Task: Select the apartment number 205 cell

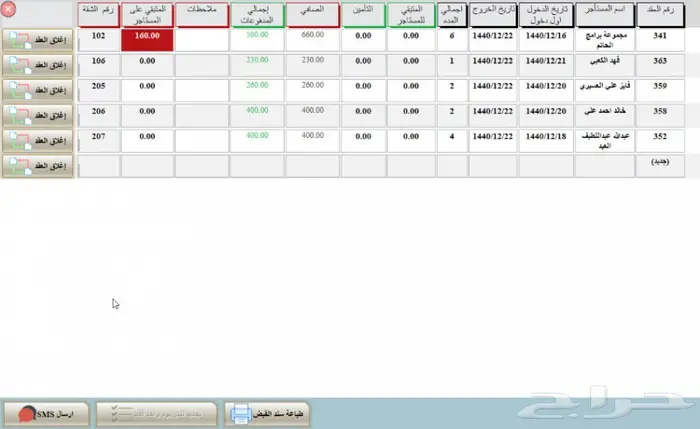Action: 97,87
